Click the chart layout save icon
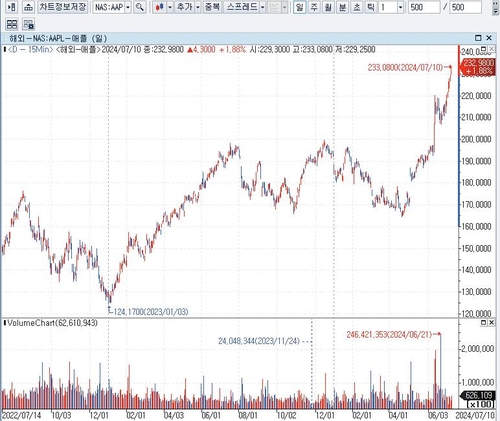Image resolution: width=500 pixels, height=421 pixels. (x=29, y=24)
